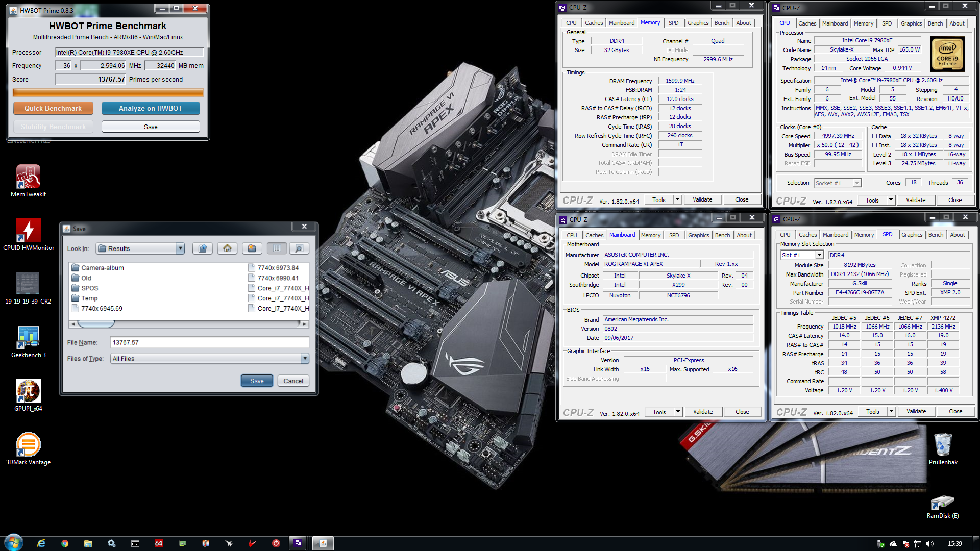Switch to Caches tab in CPU-Z Memory window
The width and height of the screenshot is (980, 551).
(594, 23)
